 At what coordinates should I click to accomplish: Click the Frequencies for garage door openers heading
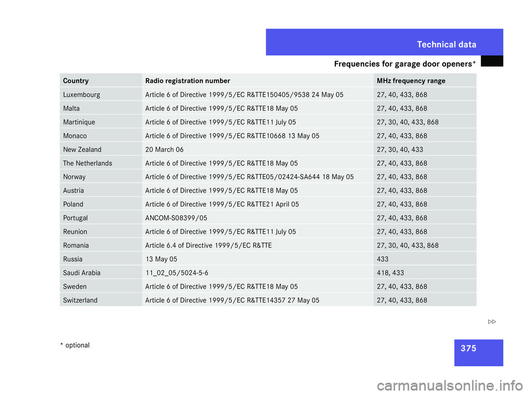(405, 64)
